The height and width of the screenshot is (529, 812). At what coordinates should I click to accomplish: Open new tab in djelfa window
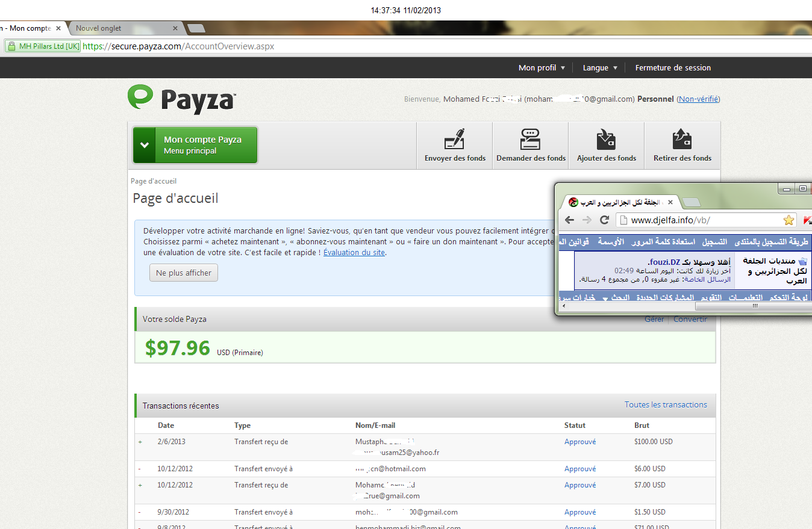pyautogui.click(x=692, y=202)
